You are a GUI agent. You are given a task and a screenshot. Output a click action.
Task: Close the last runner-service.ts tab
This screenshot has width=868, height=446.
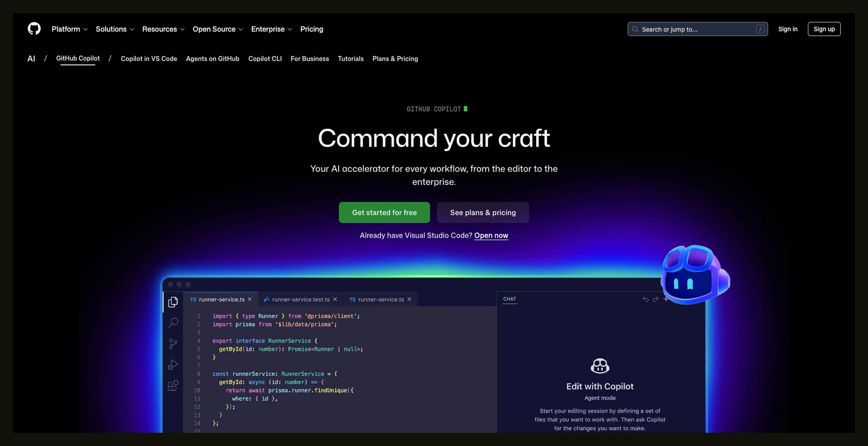(410, 299)
